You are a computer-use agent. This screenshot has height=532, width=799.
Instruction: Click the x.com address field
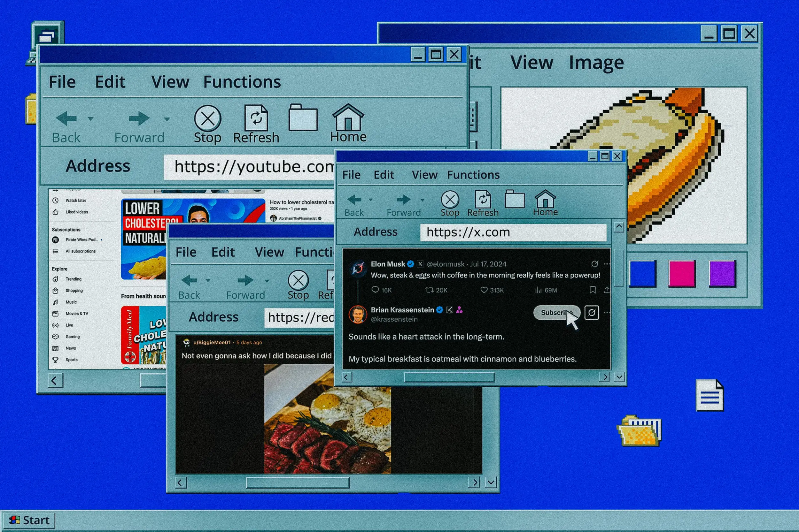click(513, 232)
